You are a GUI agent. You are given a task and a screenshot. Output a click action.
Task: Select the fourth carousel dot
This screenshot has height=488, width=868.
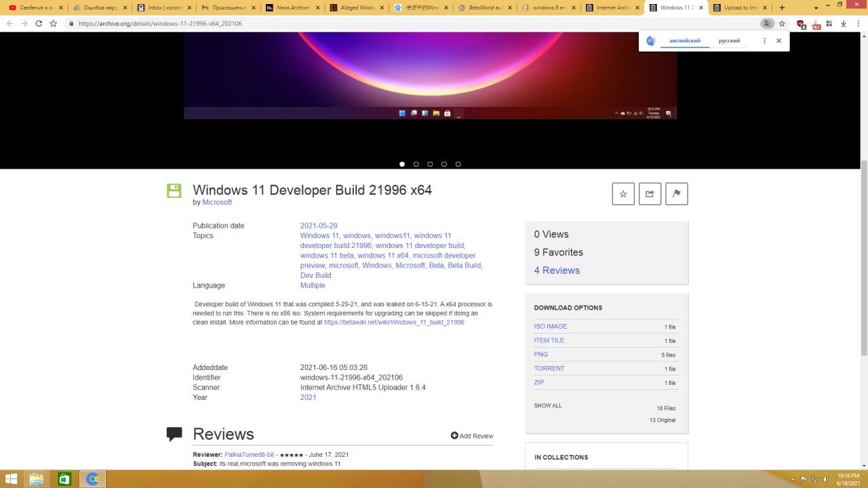(x=444, y=164)
